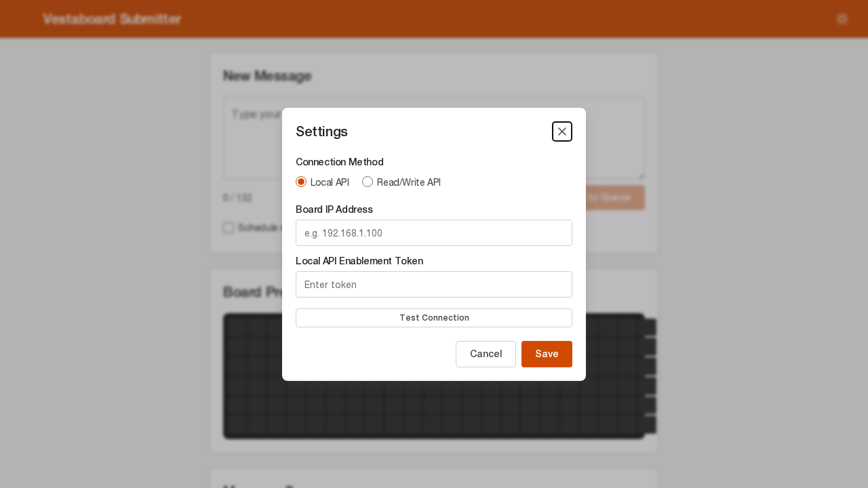Save the connection settings
This screenshot has height=488, width=868.
(x=547, y=354)
